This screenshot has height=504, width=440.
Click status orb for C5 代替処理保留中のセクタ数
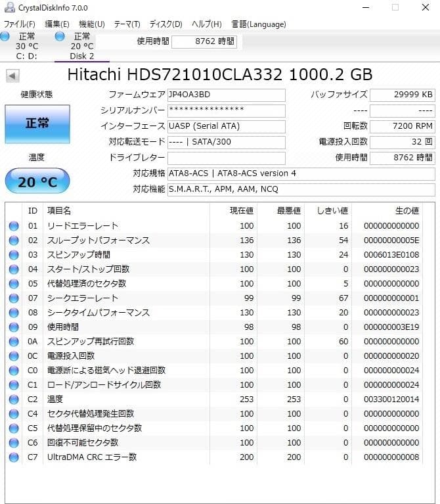click(x=14, y=428)
